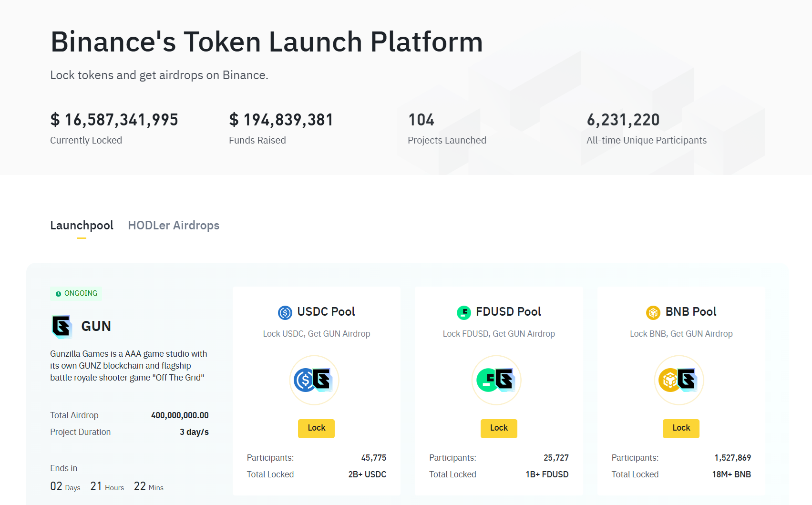Image resolution: width=812 pixels, height=505 pixels.
Task: Click the FDUSD and GUN paired circular logo
Action: [x=496, y=380]
